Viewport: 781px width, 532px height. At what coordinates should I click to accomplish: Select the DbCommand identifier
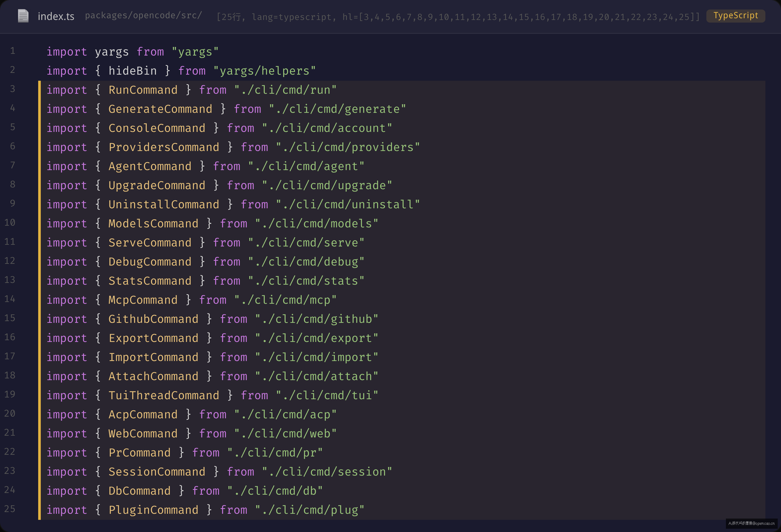[x=139, y=491]
